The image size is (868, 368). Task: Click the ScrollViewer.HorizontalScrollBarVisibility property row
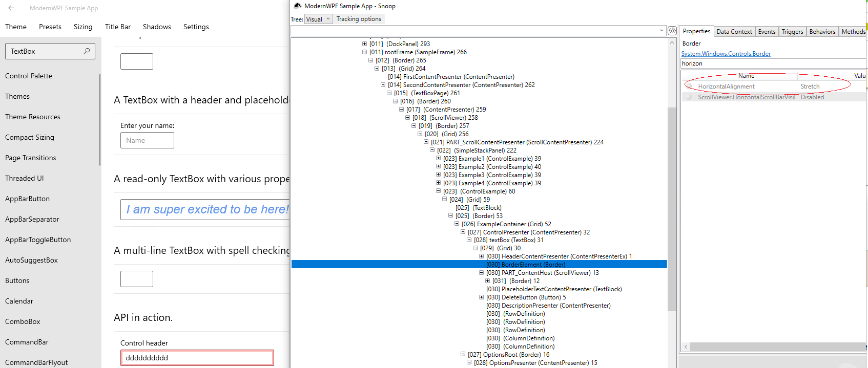pos(773,97)
